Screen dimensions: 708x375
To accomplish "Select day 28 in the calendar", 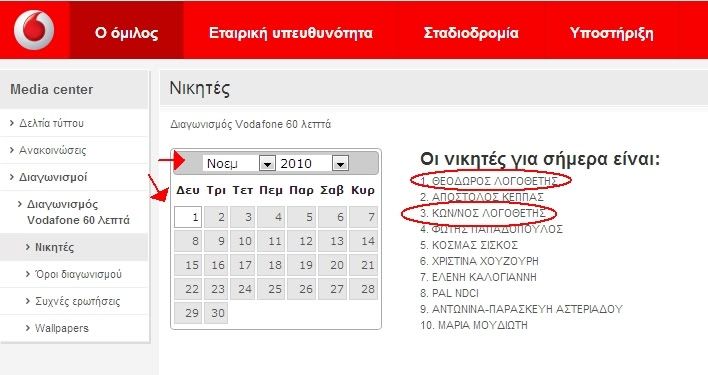I will click(363, 289).
